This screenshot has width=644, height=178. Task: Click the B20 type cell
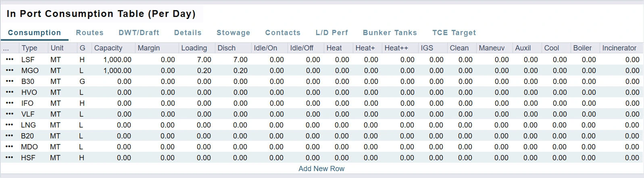[x=33, y=136]
